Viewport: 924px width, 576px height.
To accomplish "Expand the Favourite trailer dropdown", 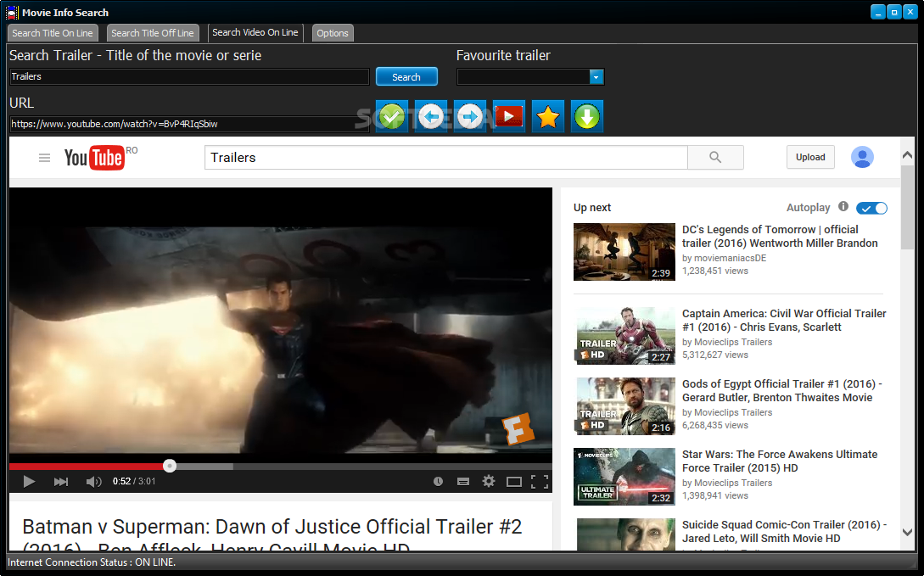I will (596, 77).
